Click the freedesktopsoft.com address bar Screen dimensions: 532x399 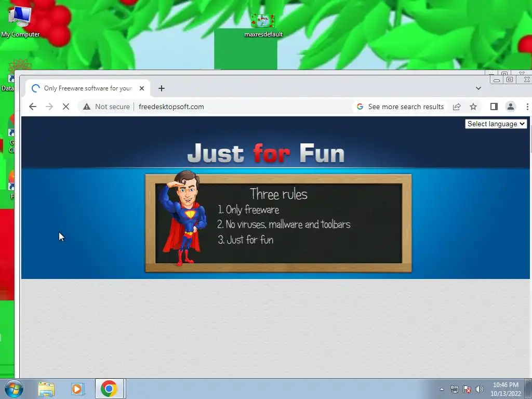point(171,107)
